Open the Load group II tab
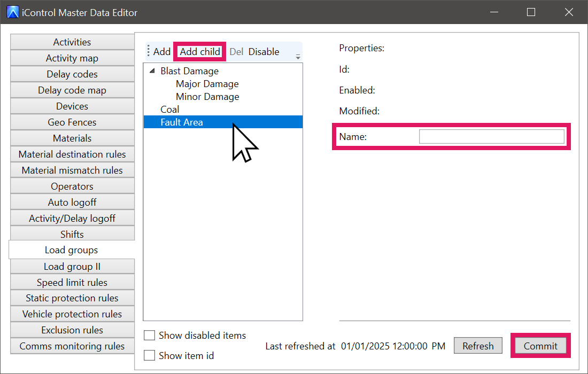The image size is (588, 374). pyautogui.click(x=72, y=267)
